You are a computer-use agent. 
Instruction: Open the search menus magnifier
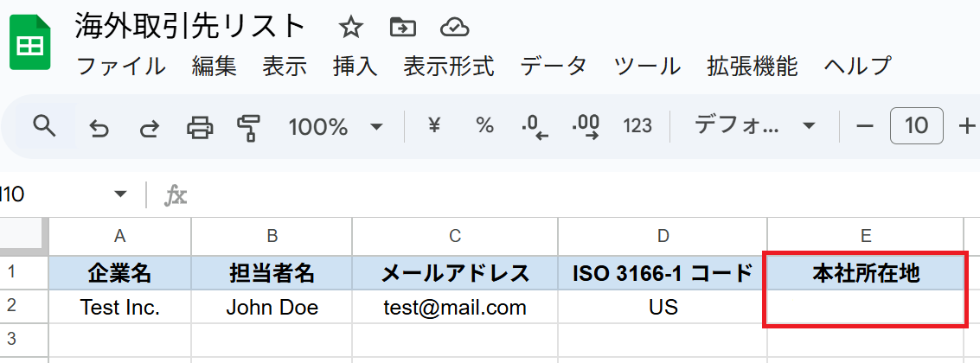pos(44,126)
